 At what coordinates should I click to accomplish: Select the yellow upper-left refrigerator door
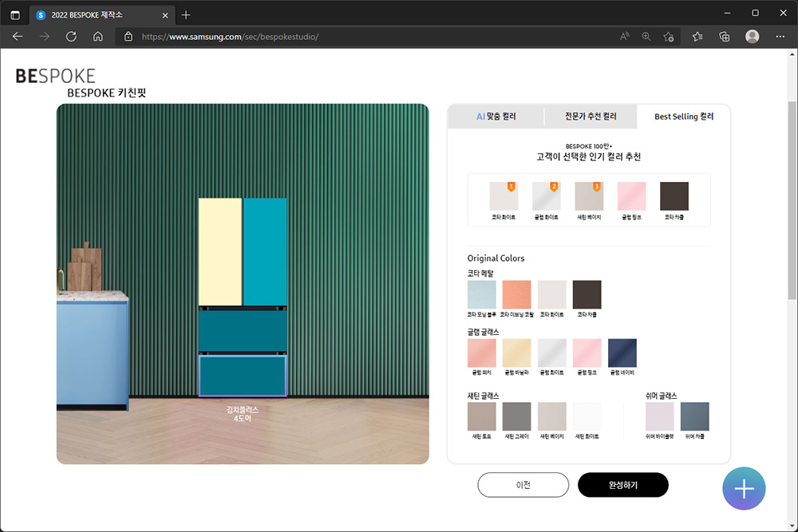(x=220, y=252)
